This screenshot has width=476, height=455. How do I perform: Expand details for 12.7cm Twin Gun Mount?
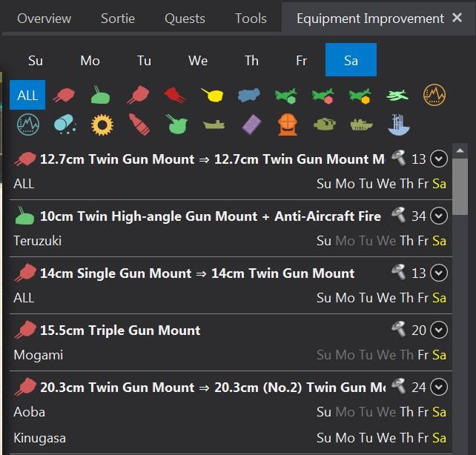click(439, 159)
